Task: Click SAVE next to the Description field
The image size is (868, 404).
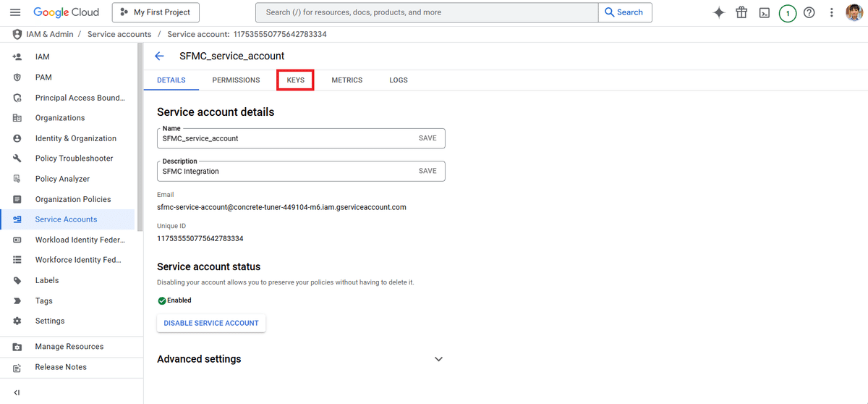Action: pyautogui.click(x=427, y=171)
